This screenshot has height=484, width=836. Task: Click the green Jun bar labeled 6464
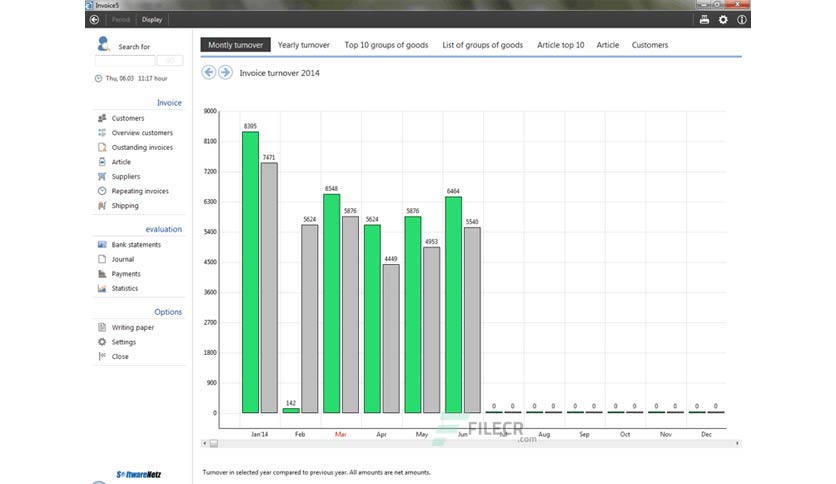pyautogui.click(x=453, y=304)
